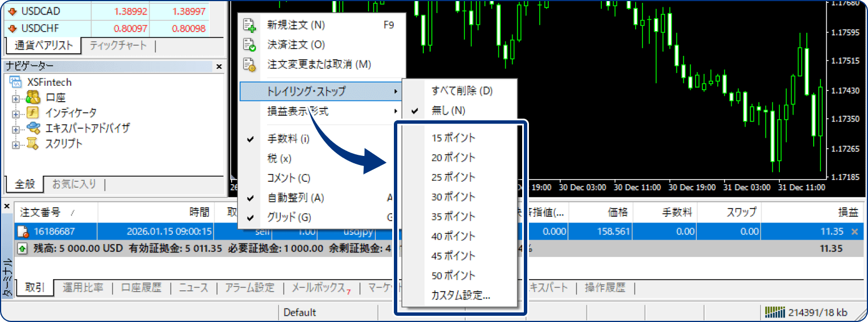The image size is (868, 322).
Task: Set trailing stop to 20 ポイント
Action: coord(459,158)
